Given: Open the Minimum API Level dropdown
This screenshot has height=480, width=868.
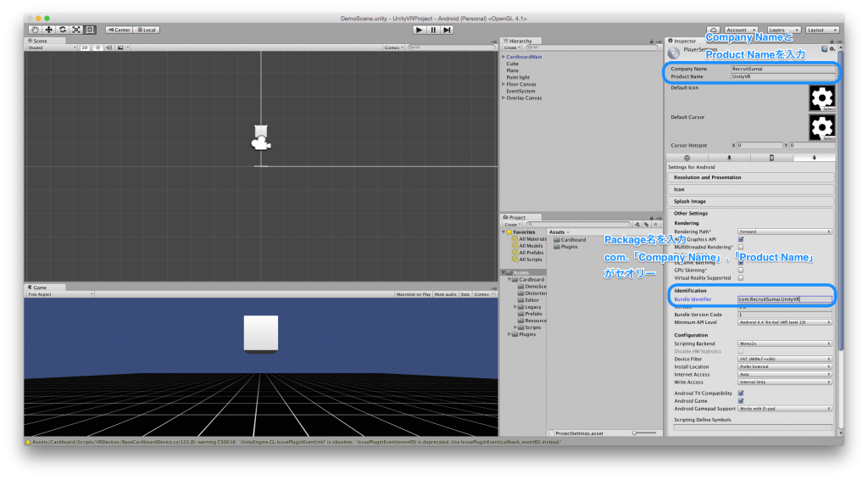Looking at the screenshot, I should tap(784, 322).
